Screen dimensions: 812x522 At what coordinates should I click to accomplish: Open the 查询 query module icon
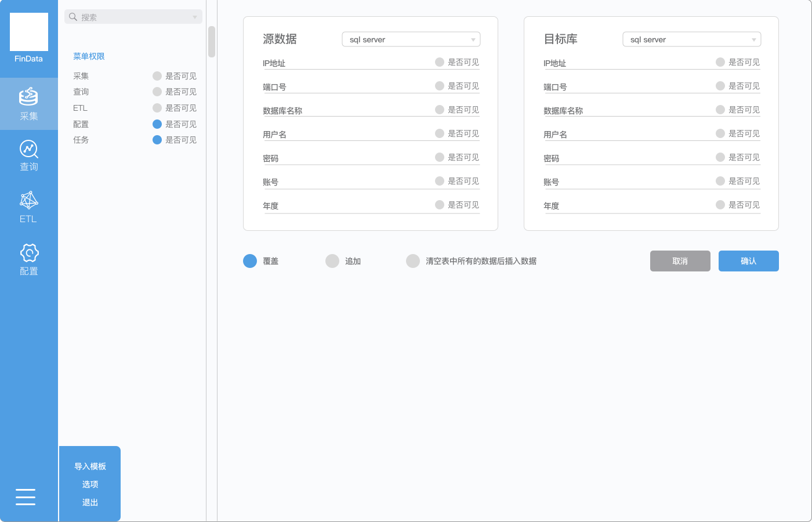[28, 148]
